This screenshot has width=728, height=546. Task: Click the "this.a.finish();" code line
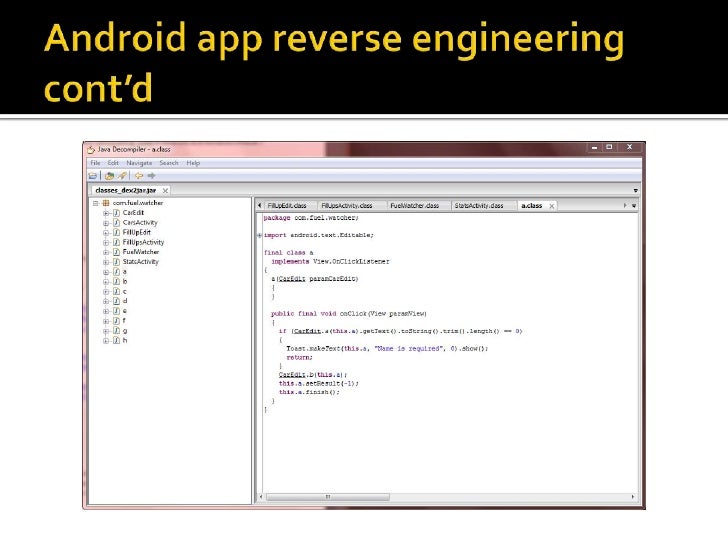point(309,392)
